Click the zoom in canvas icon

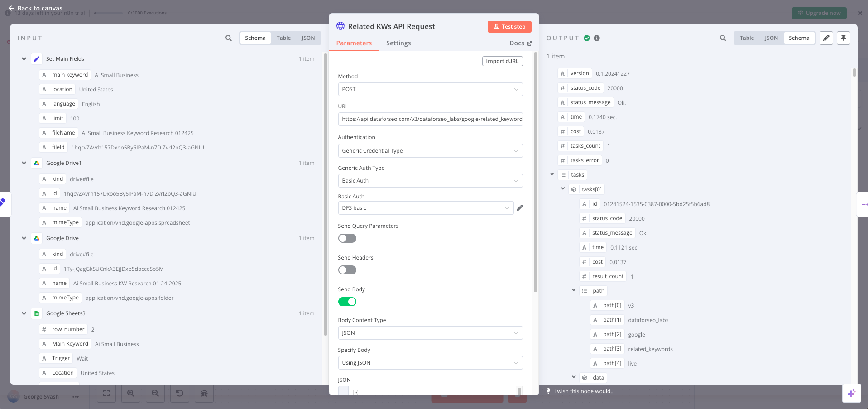tap(131, 393)
